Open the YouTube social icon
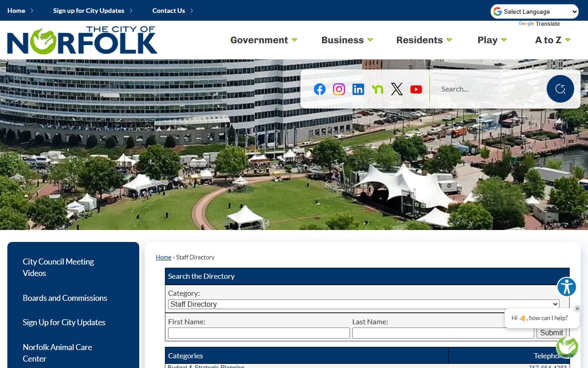The width and height of the screenshot is (588, 368). [x=416, y=89]
